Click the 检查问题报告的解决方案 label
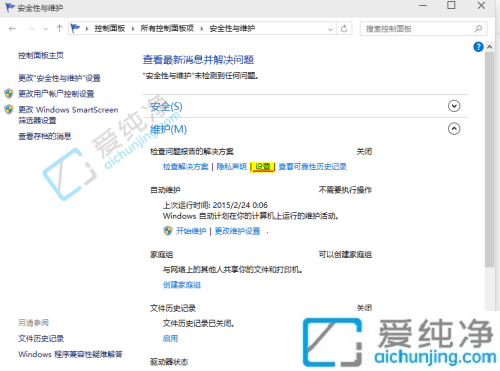This screenshot has height=371, width=500. pyautogui.click(x=192, y=152)
